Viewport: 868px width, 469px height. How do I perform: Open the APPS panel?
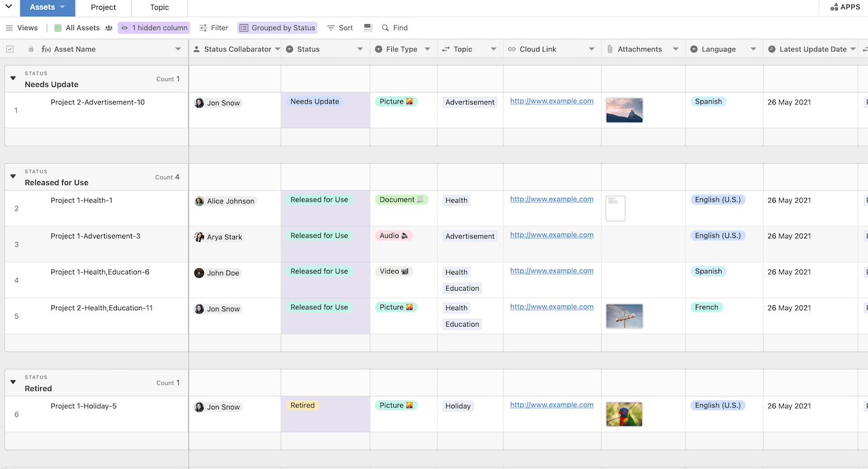click(845, 7)
